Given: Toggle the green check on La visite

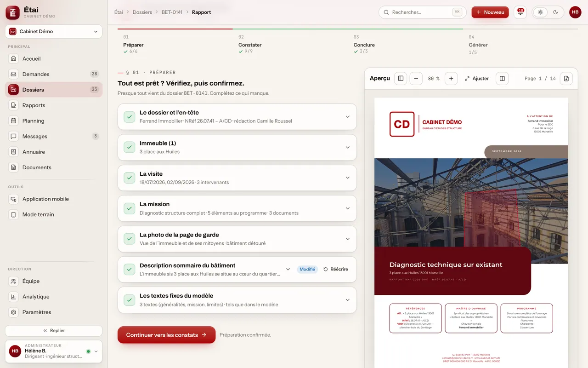Looking at the screenshot, I should click(x=129, y=178).
